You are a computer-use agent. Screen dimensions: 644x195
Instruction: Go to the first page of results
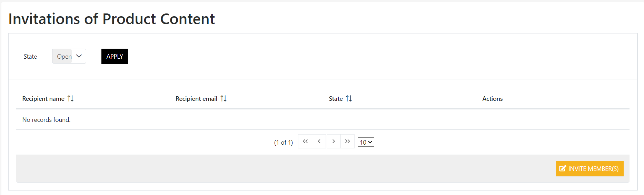pos(305,142)
